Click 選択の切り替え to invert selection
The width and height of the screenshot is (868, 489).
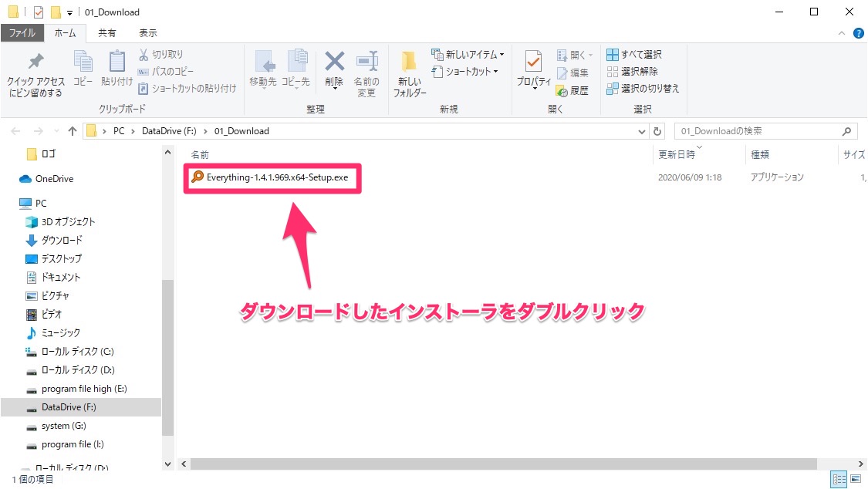(x=643, y=89)
